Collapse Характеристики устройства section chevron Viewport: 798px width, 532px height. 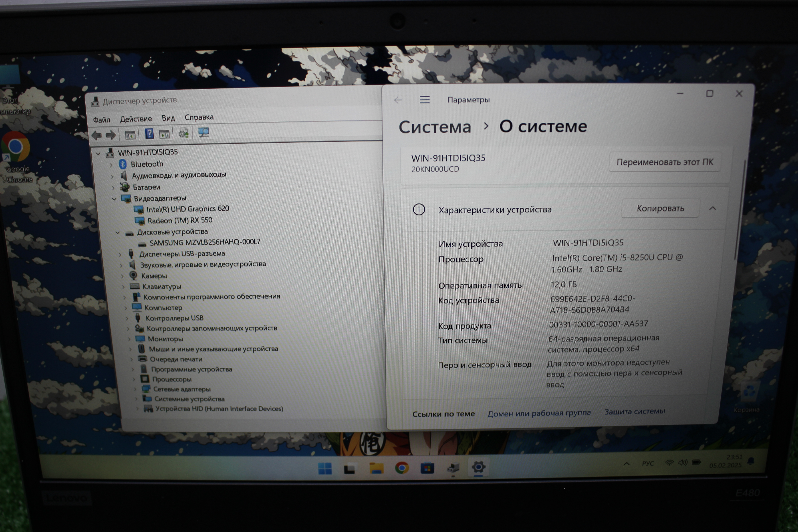pyautogui.click(x=713, y=208)
